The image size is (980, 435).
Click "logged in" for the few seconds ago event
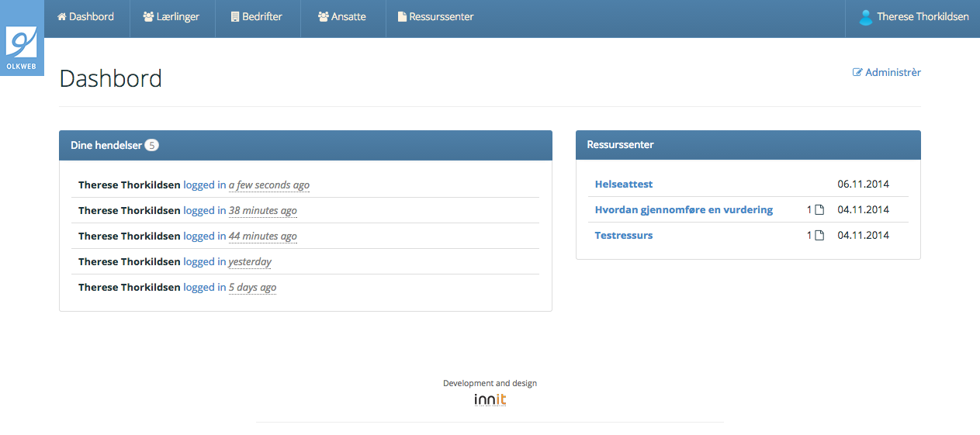205,185
